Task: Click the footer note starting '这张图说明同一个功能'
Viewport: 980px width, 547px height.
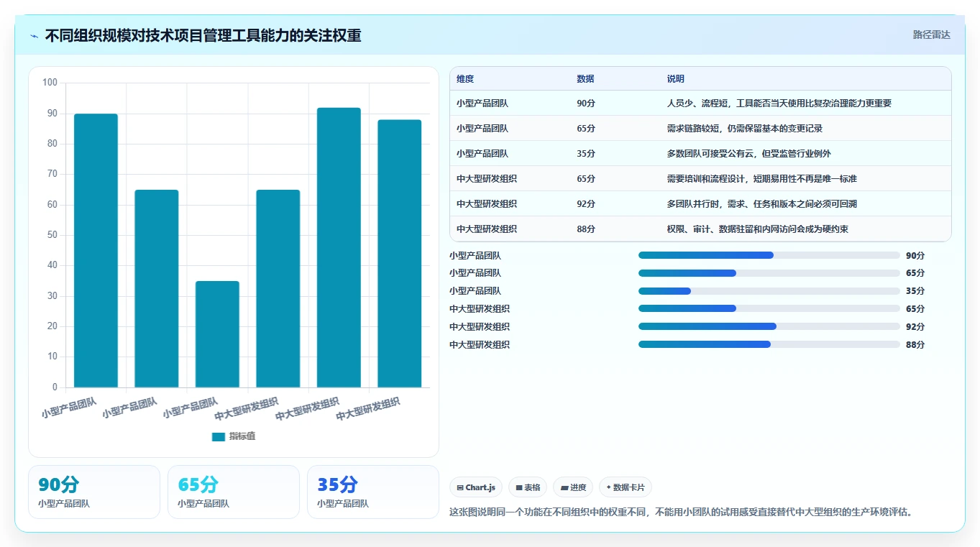Action: [x=681, y=512]
